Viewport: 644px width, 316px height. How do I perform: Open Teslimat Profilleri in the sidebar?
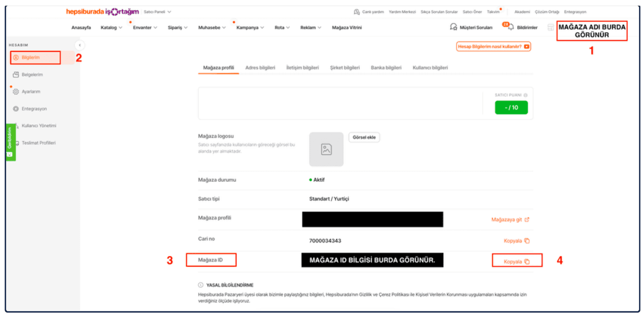[x=39, y=143]
